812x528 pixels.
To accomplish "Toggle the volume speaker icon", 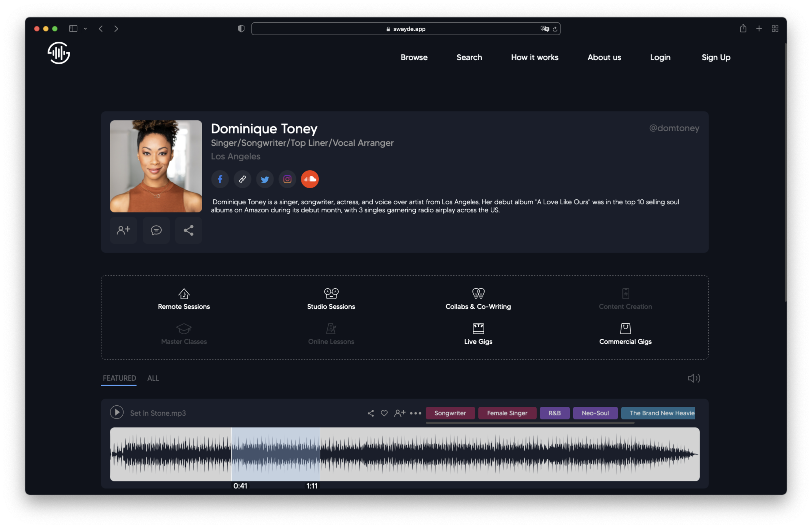I will coord(694,378).
